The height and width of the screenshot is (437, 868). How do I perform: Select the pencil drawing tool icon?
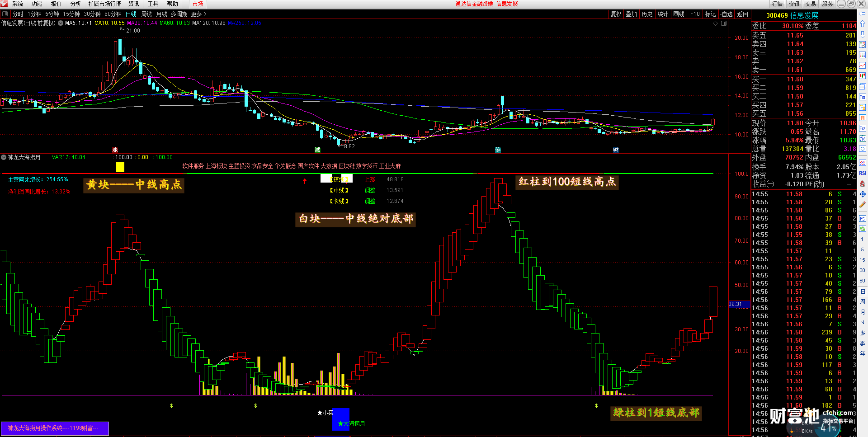[x=863, y=205]
